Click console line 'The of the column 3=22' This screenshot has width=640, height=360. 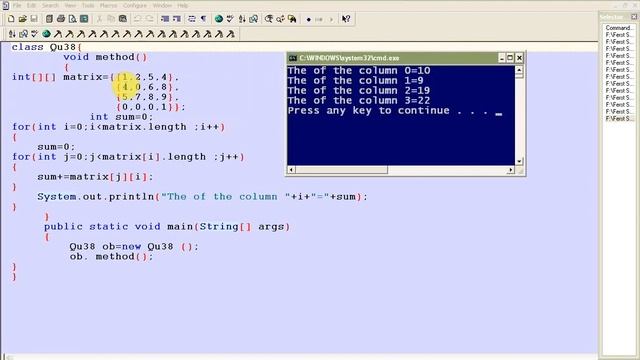click(x=359, y=100)
